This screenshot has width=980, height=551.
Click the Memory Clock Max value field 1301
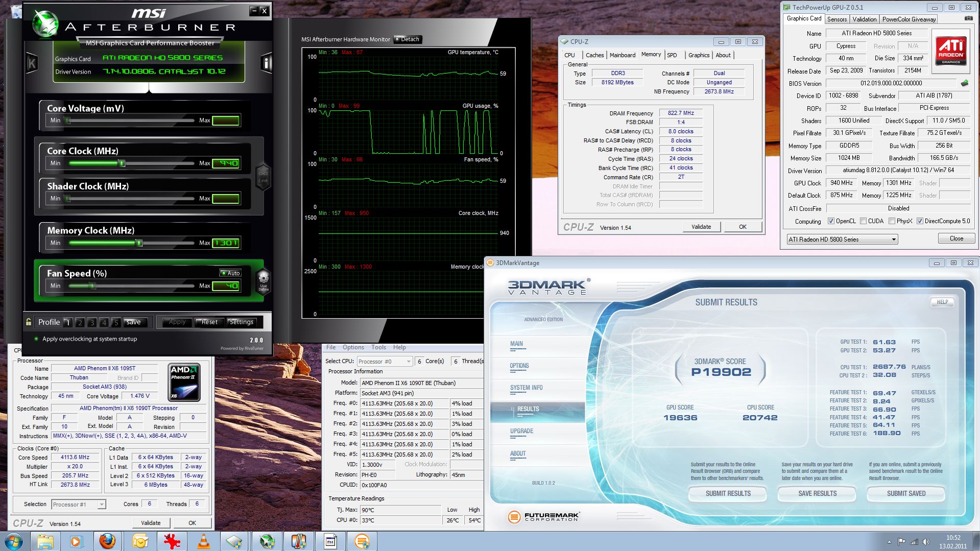point(226,243)
